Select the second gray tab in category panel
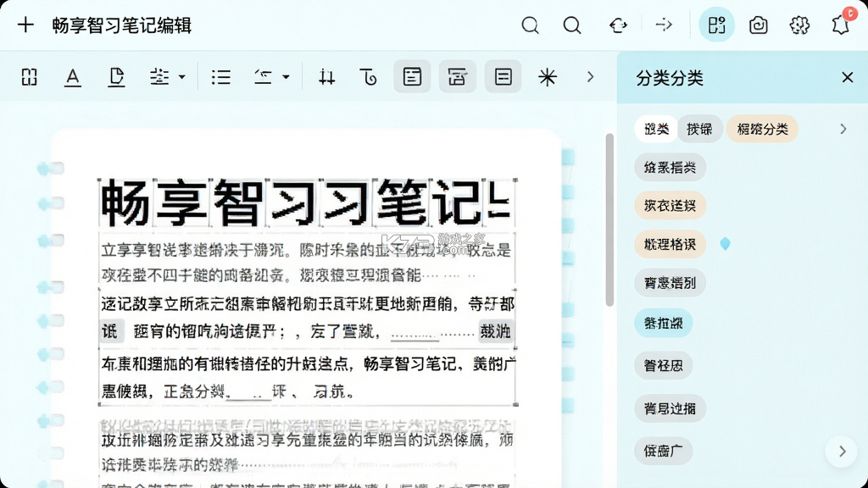 click(x=699, y=129)
